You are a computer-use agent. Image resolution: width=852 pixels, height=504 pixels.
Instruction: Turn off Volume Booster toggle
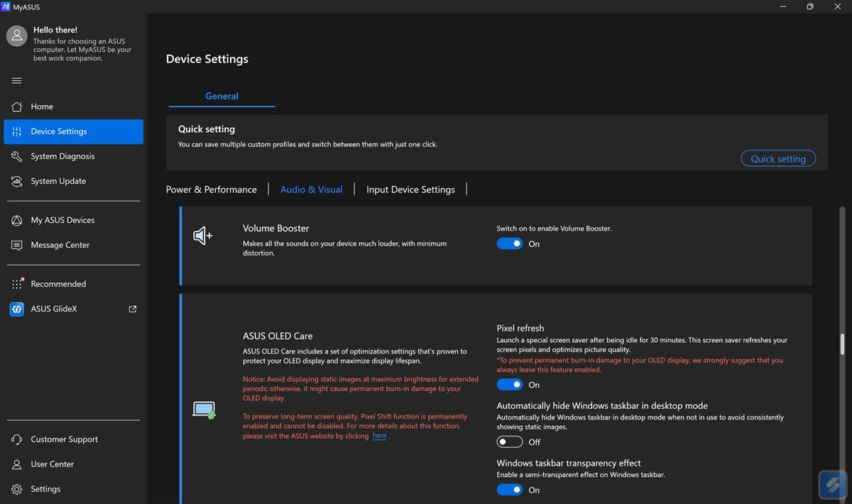509,243
